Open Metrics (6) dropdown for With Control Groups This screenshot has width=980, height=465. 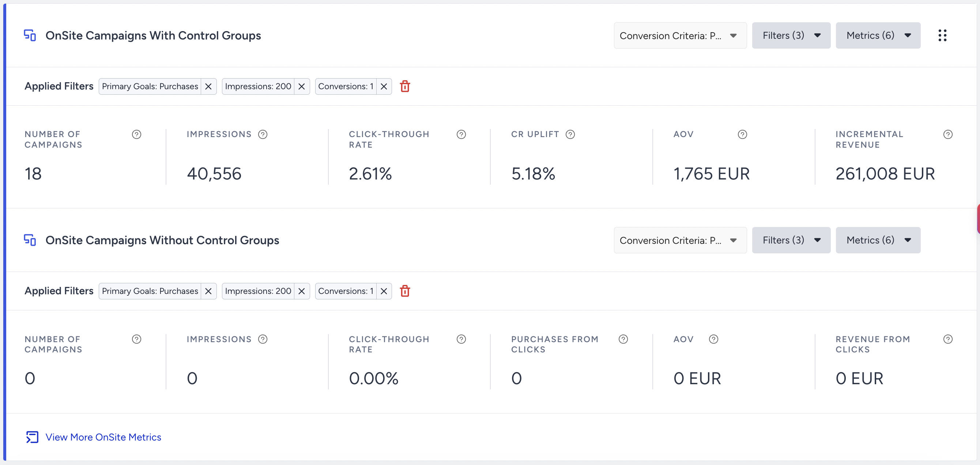(878, 35)
